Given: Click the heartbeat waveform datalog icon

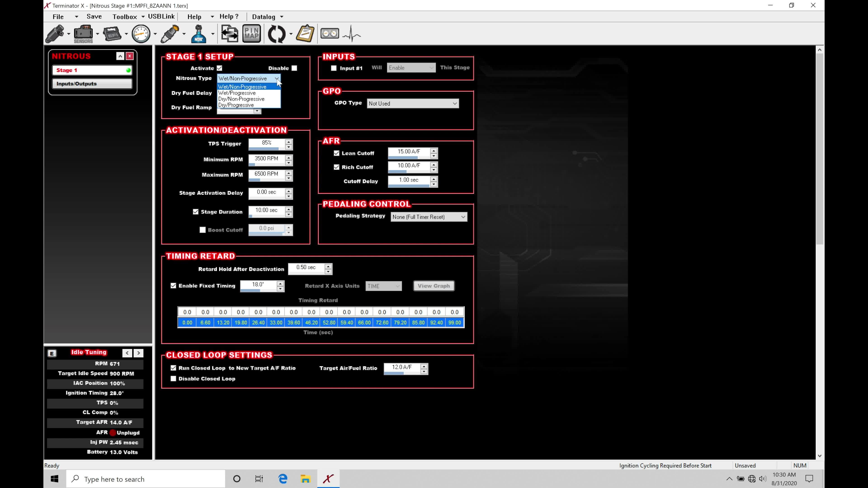Looking at the screenshot, I should [351, 34].
